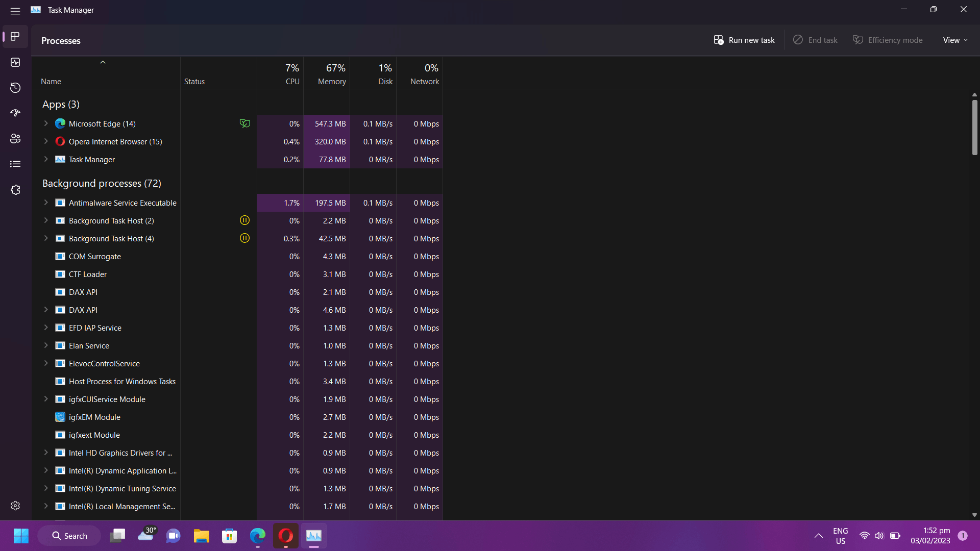980x551 pixels.
Task: Sort processes by CPU column header
Action: tap(292, 74)
